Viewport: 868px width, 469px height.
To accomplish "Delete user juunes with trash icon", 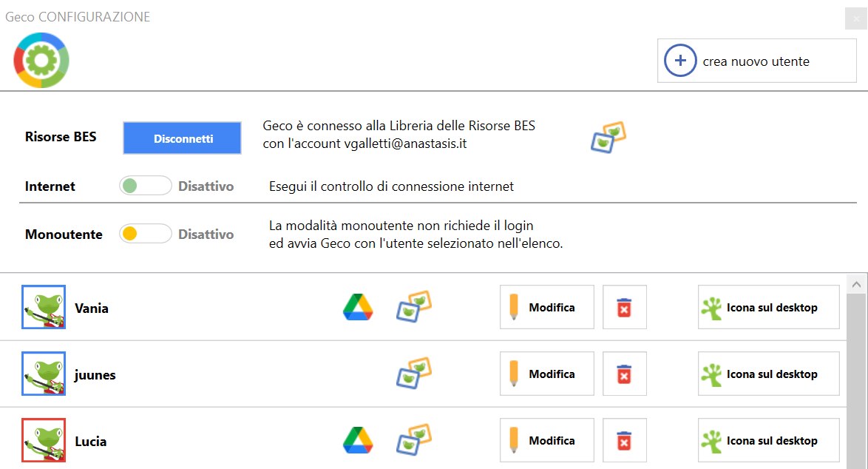I will [x=624, y=374].
